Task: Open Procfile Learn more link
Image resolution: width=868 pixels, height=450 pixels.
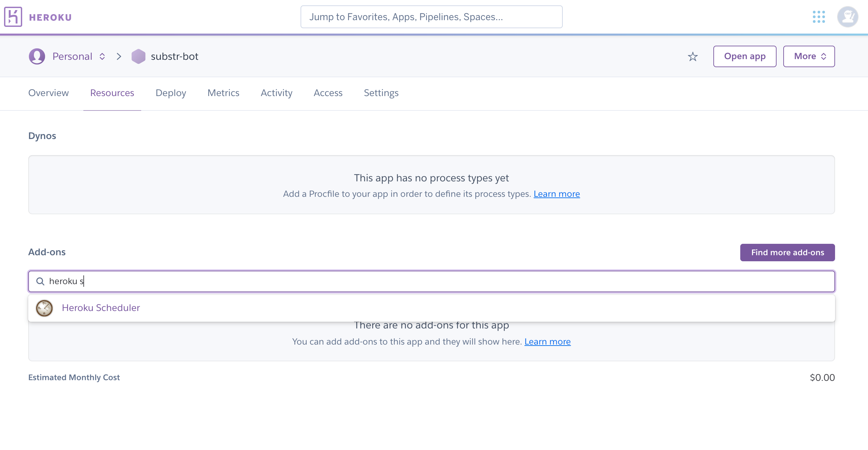Action: click(x=557, y=194)
